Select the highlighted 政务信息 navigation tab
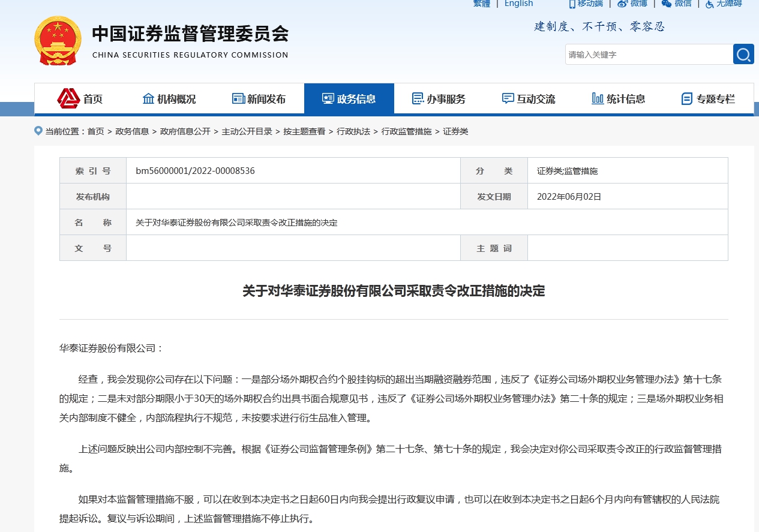The image size is (759, 532). coord(349,98)
